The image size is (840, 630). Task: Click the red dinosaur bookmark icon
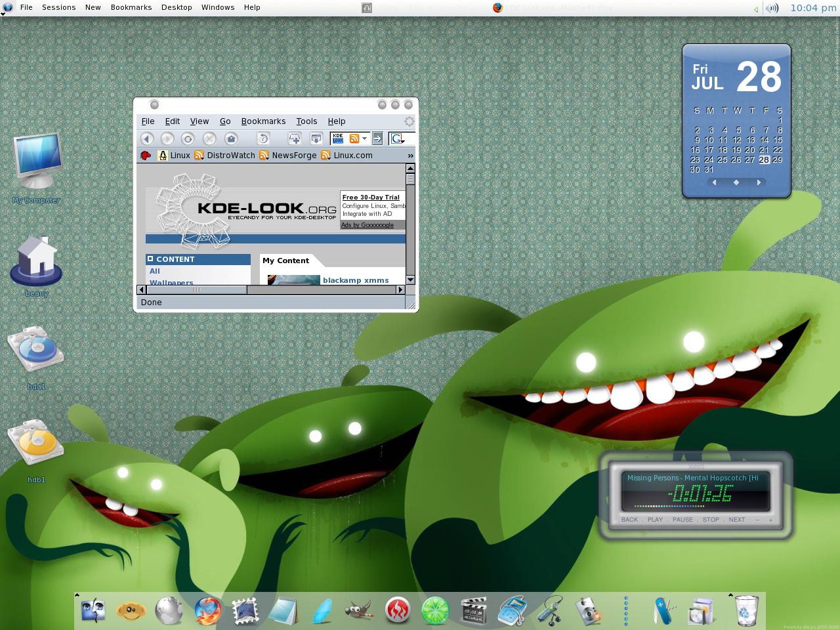146,156
